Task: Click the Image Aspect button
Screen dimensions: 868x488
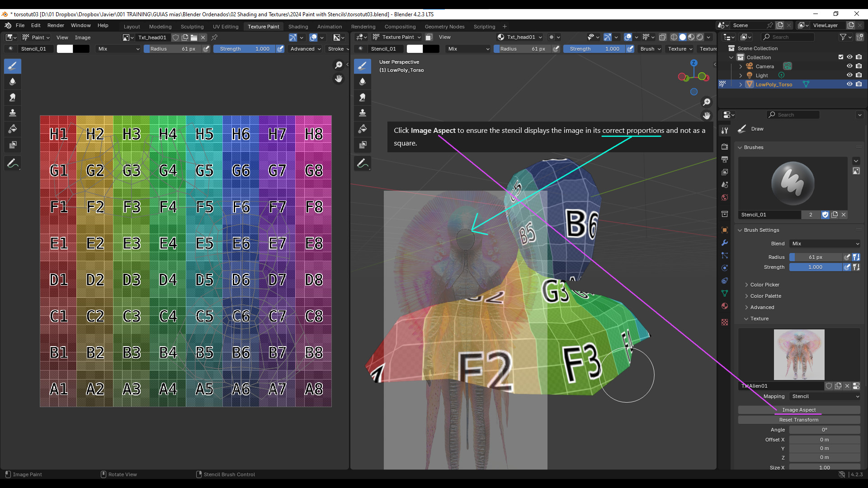Action: (x=799, y=410)
